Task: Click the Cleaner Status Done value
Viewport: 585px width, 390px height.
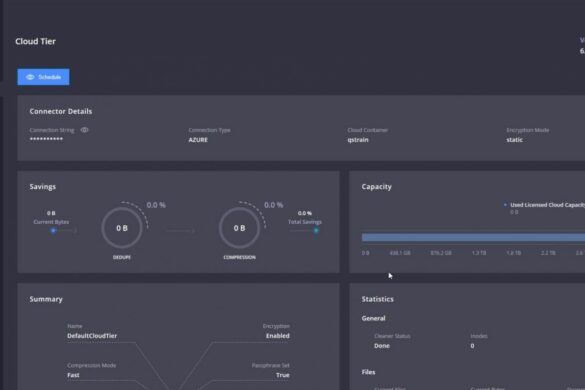Action: tap(382, 346)
